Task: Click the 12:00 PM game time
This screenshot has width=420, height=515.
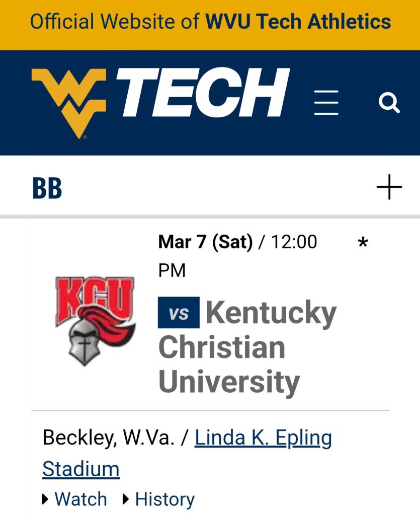Action: point(294,242)
